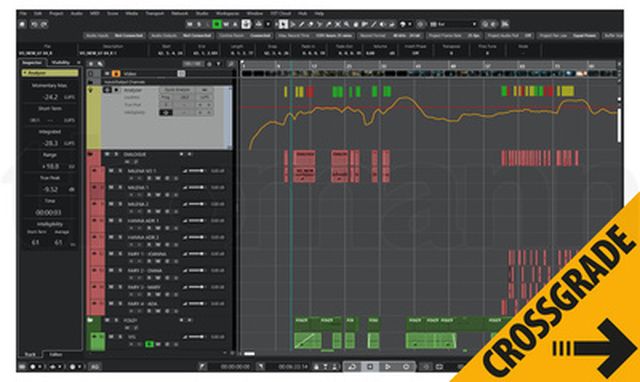Click the transport Stop button
The width and height of the screenshot is (640, 382).
pyautogui.click(x=370, y=366)
